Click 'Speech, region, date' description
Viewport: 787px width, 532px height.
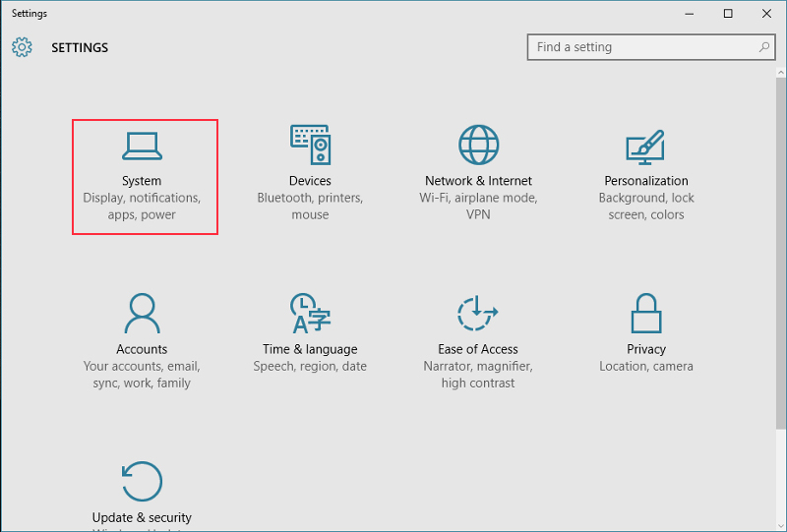coord(310,367)
